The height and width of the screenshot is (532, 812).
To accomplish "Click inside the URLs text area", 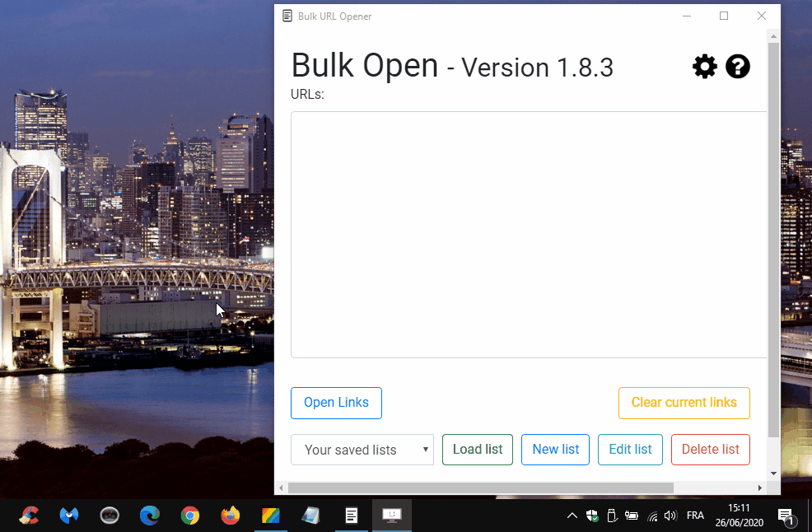I will 529,234.
